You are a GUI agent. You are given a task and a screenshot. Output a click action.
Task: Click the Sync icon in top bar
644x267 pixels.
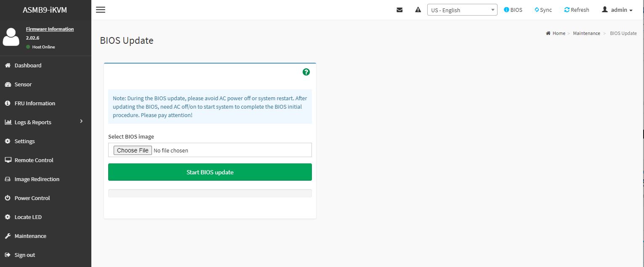[x=537, y=10]
